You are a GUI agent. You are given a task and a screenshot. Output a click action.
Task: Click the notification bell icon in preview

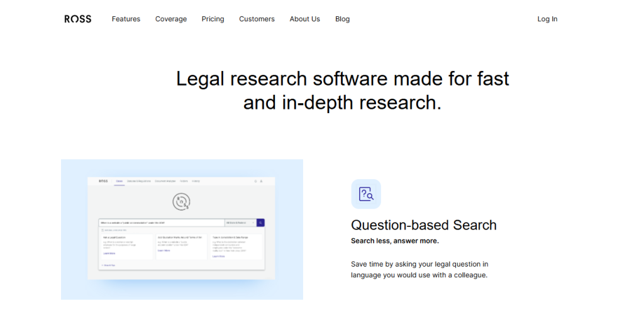pos(255,181)
